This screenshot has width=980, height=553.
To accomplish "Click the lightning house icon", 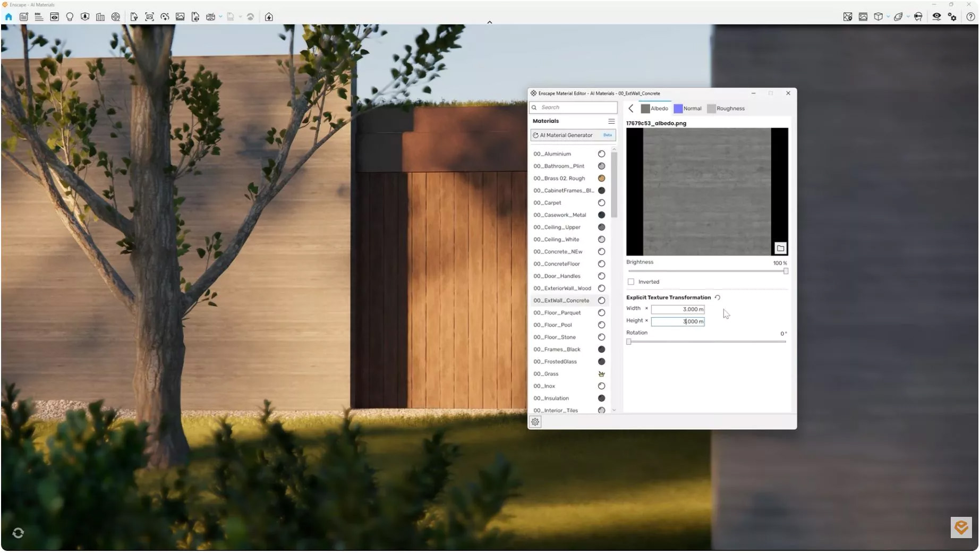I will coord(269,17).
